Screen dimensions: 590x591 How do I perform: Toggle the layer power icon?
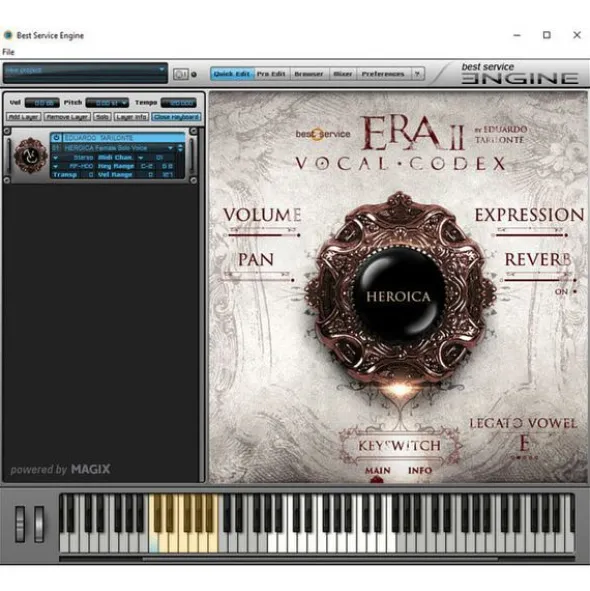pyautogui.click(x=56, y=138)
